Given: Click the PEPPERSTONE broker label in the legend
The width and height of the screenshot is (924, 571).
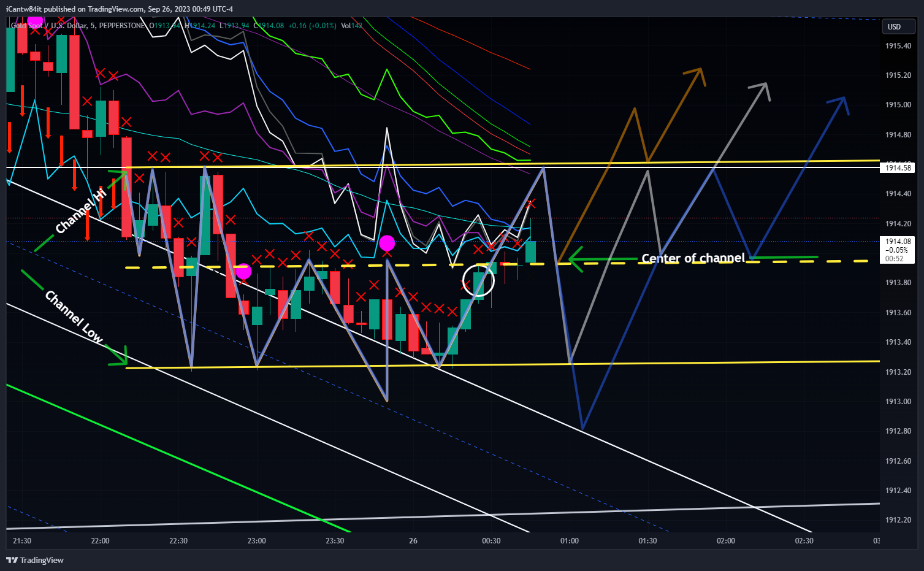Looking at the screenshot, I should pyautogui.click(x=122, y=26).
